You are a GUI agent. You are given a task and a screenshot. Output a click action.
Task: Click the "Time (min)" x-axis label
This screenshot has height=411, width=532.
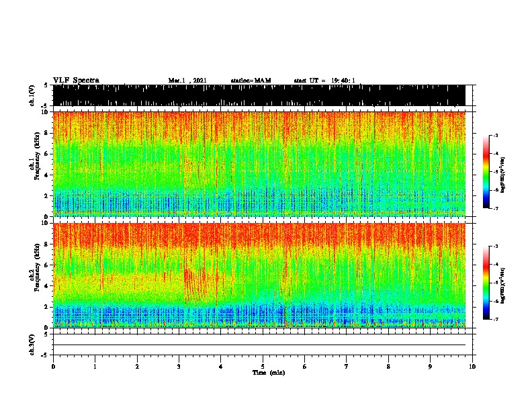tap(269, 373)
